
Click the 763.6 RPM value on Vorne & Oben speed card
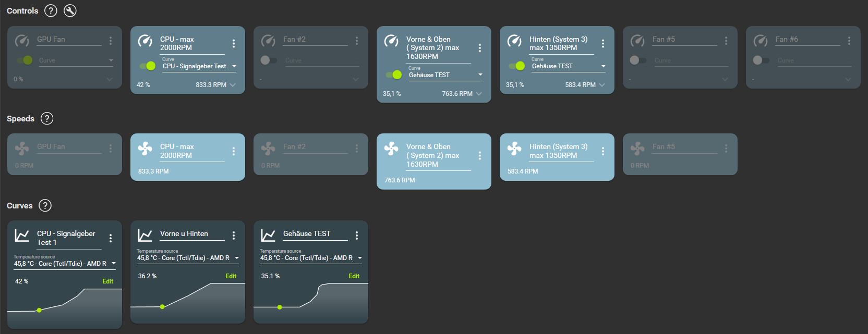pos(400,180)
